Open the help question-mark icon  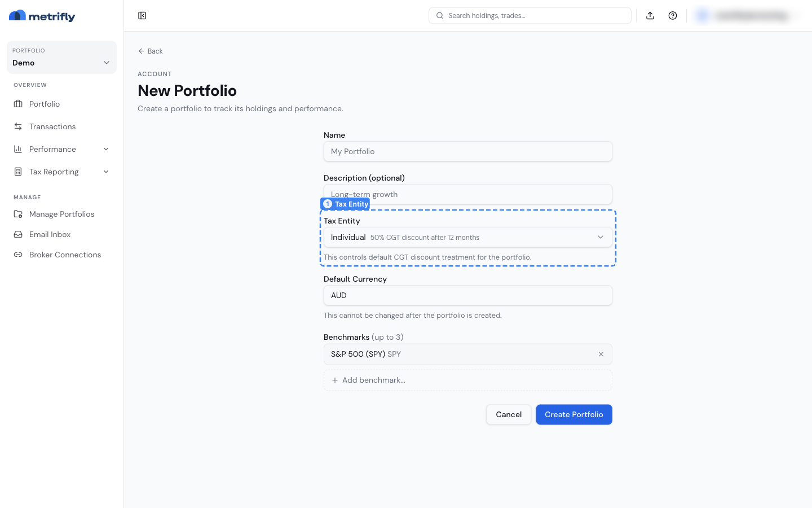point(673,16)
